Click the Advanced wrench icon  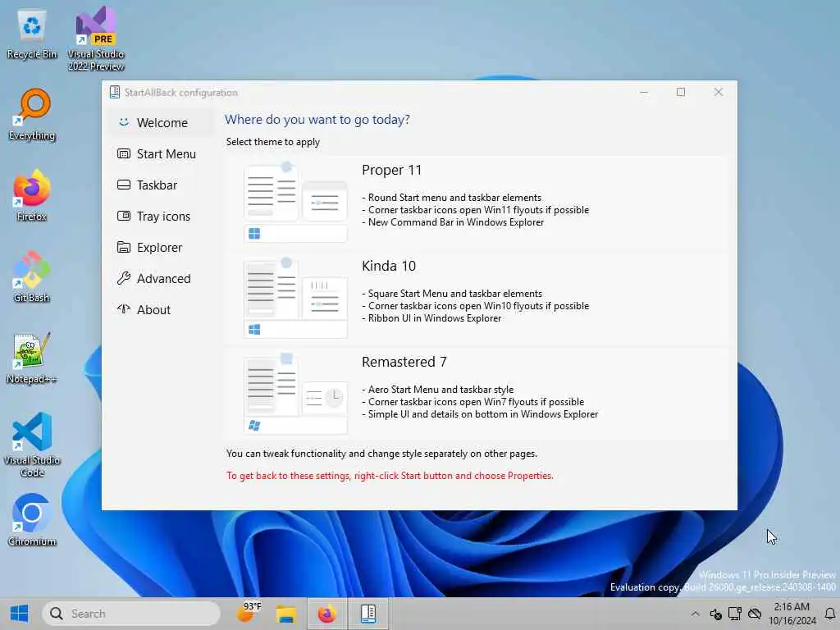124,278
